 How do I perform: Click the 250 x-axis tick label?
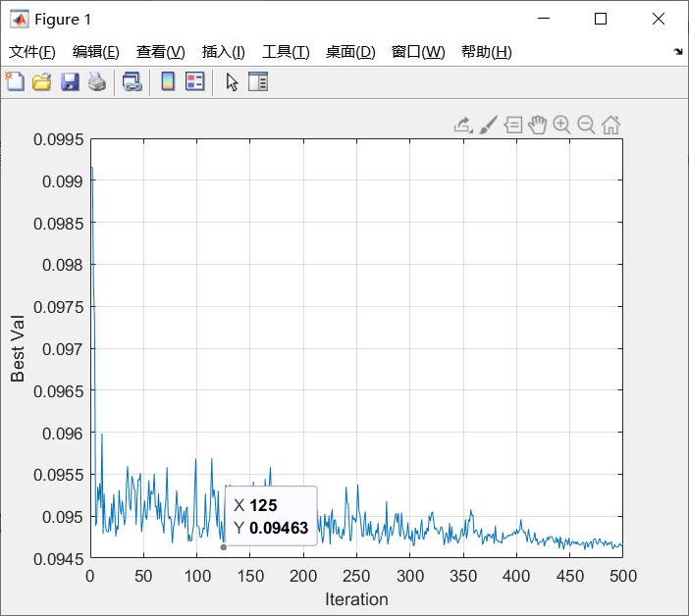[x=356, y=576]
